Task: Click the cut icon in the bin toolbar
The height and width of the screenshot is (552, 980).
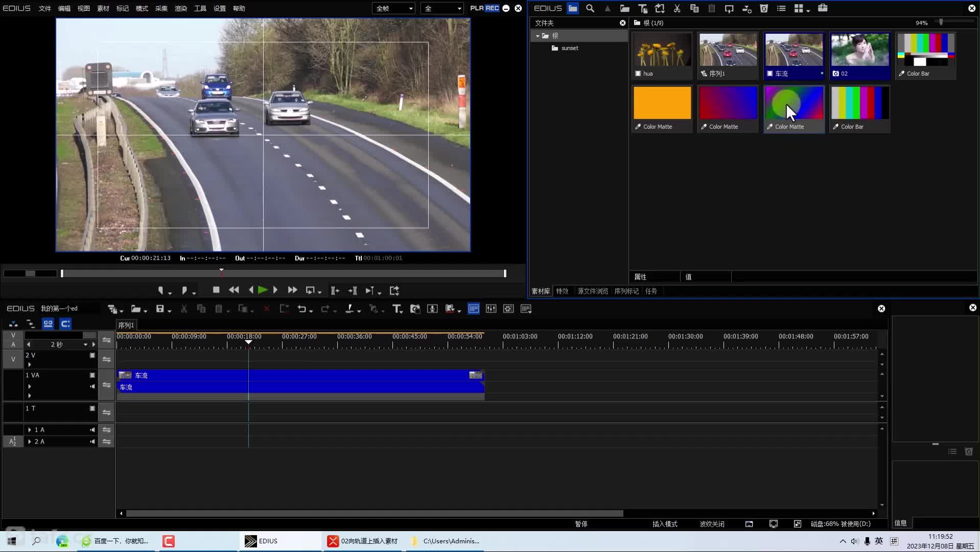Action: pyautogui.click(x=677, y=8)
